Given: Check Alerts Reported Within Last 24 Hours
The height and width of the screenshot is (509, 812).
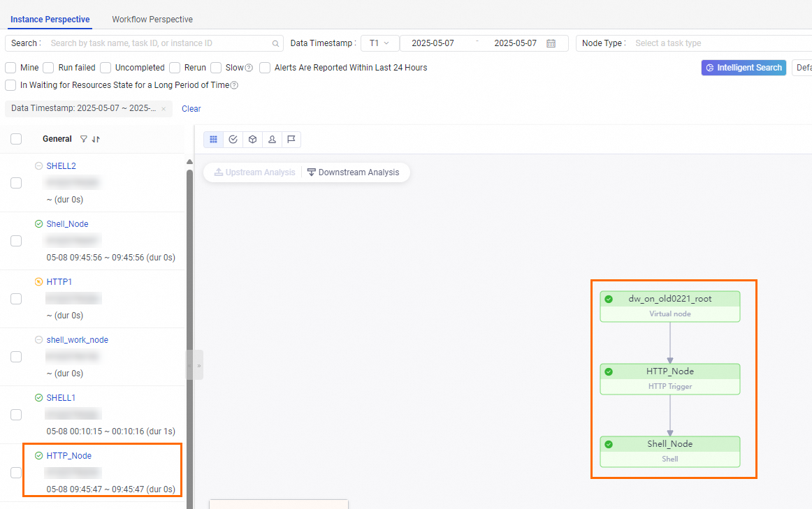Looking at the screenshot, I should [x=265, y=68].
